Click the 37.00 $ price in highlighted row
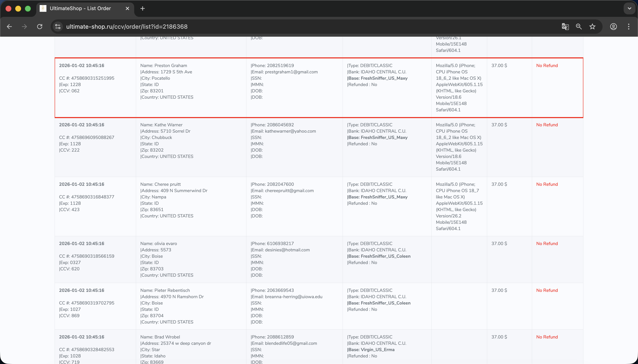This screenshot has width=638, height=364. [x=499, y=66]
